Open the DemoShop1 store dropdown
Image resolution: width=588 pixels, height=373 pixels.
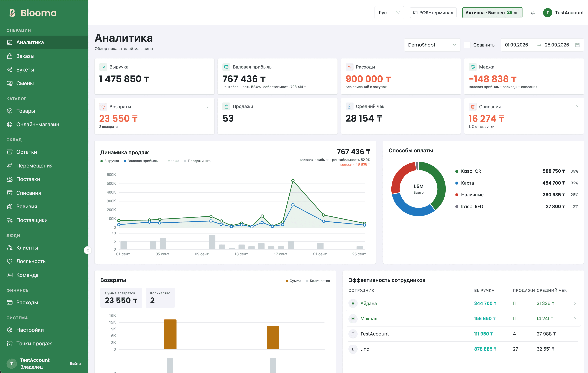click(x=432, y=45)
